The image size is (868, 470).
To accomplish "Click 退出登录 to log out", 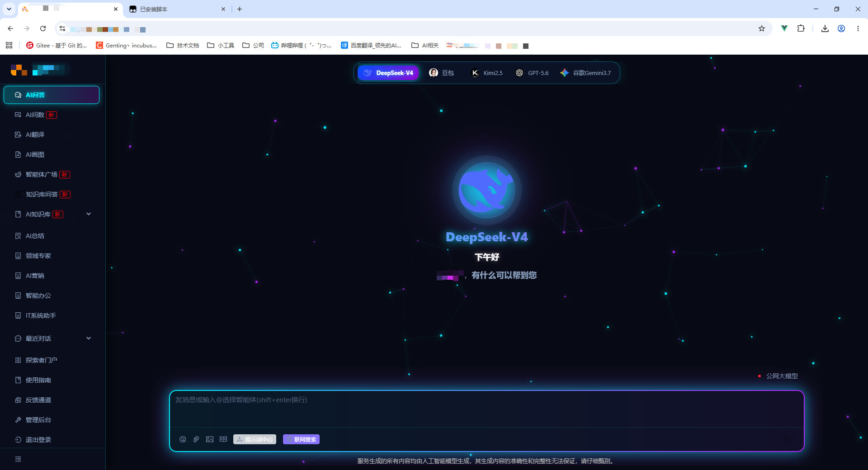I will point(52,440).
